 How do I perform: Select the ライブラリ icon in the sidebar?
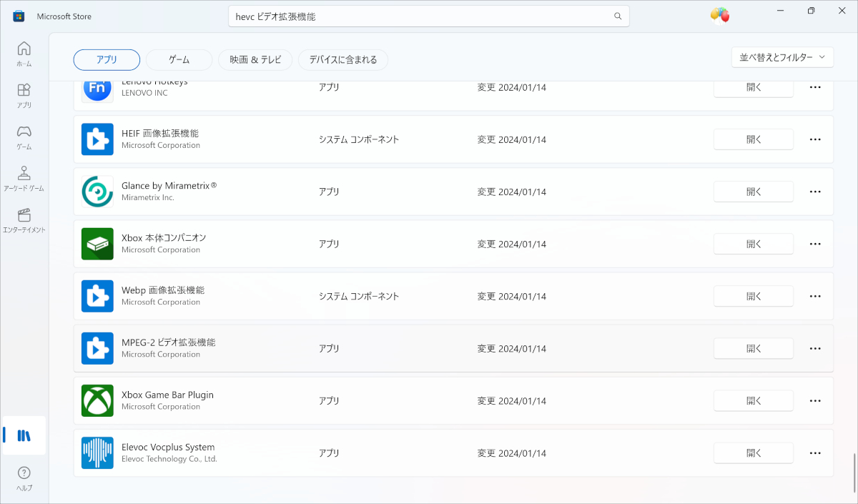(24, 435)
